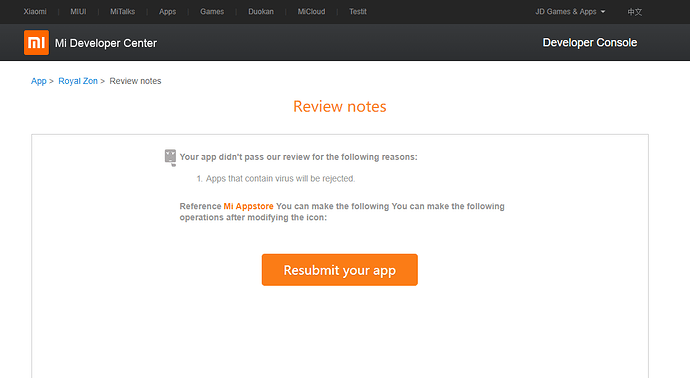Open the Developer Console
This screenshot has width=690, height=378.
pos(590,43)
